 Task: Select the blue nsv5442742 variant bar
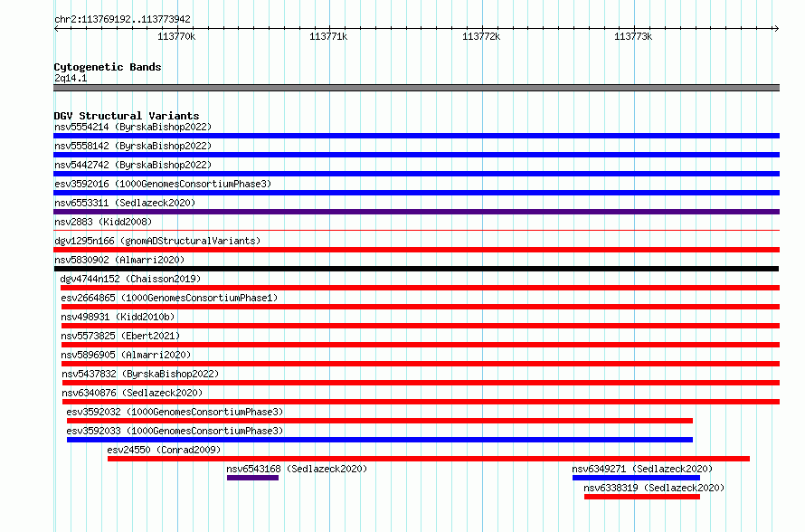tap(416, 174)
